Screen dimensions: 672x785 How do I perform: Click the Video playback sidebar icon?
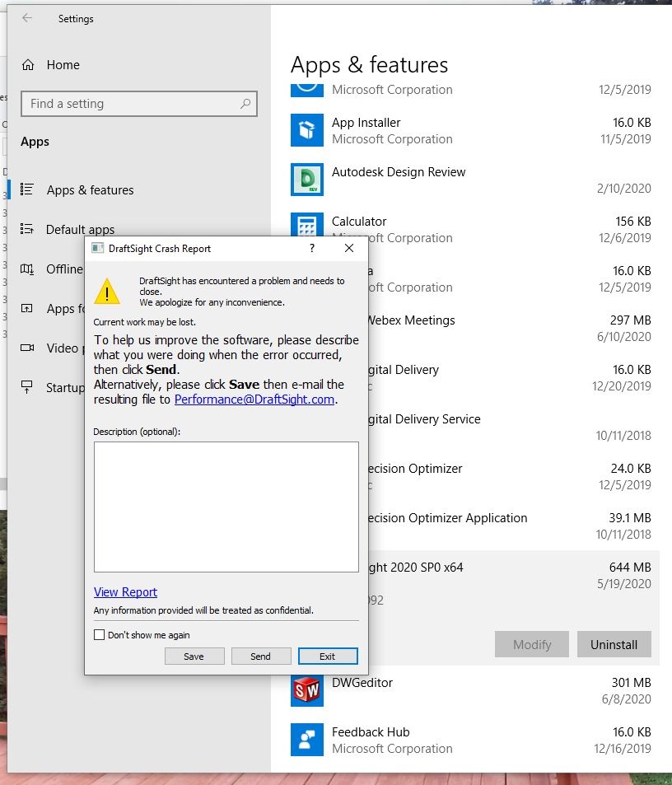[27, 348]
